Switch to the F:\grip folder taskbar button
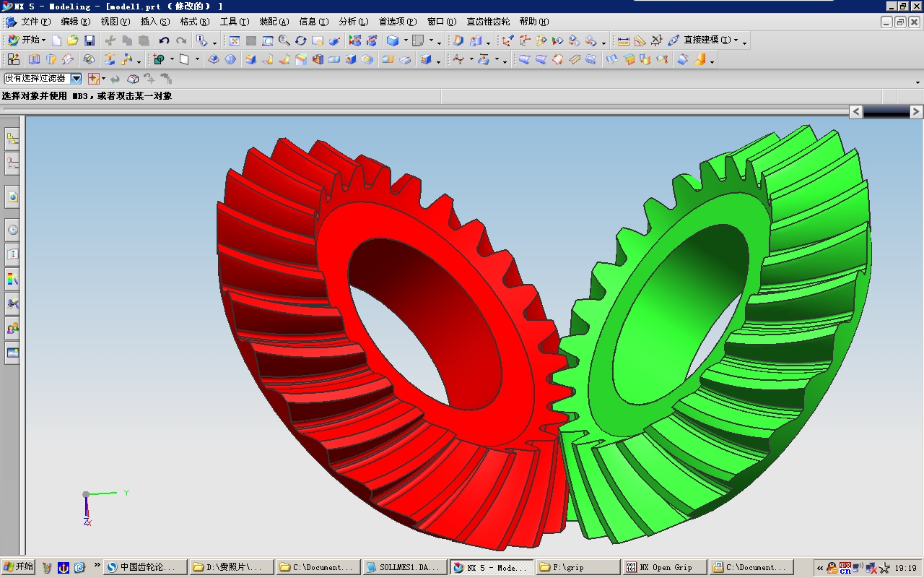 [578, 567]
